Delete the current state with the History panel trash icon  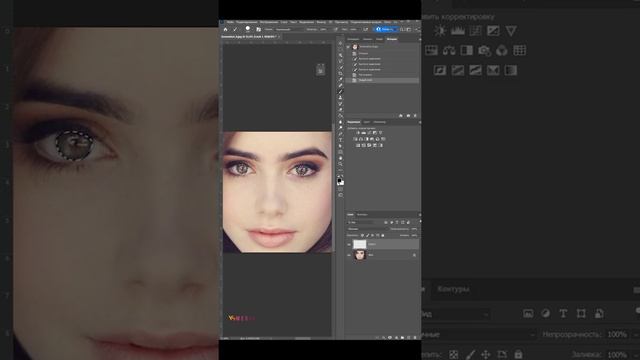coord(415,116)
